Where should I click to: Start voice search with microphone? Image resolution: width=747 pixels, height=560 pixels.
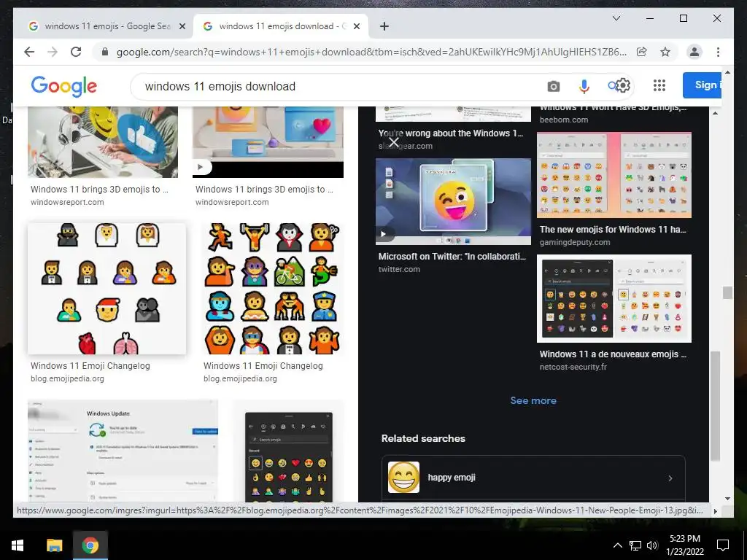tap(584, 86)
